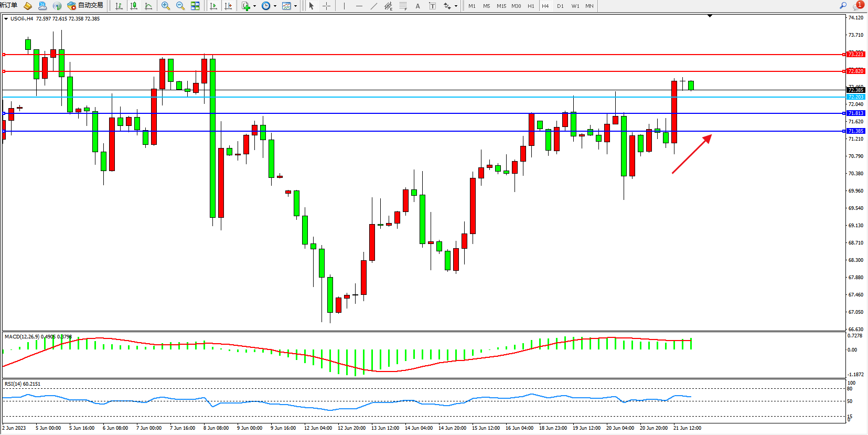The width and height of the screenshot is (868, 435).
Task: Switch to the D1 timeframe
Action: coord(560,6)
